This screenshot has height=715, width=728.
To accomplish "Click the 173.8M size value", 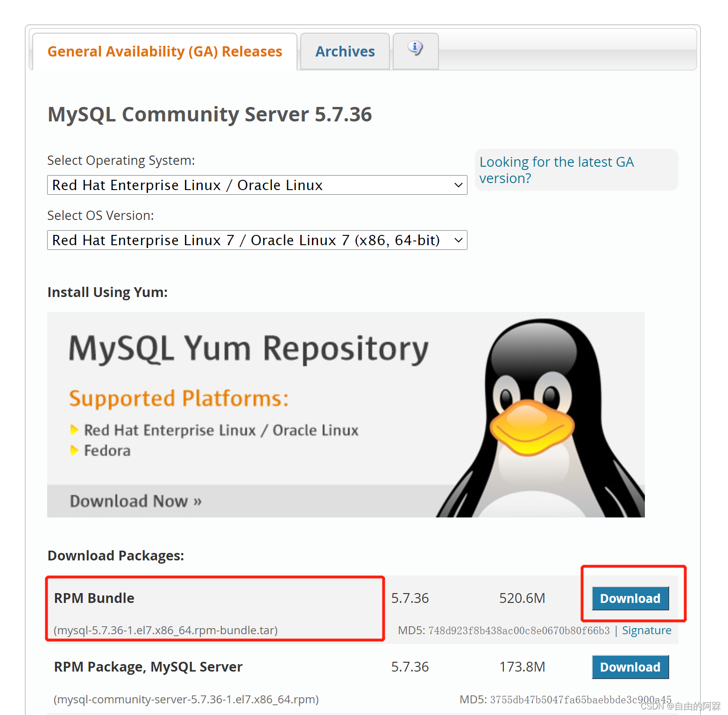I will [x=522, y=667].
